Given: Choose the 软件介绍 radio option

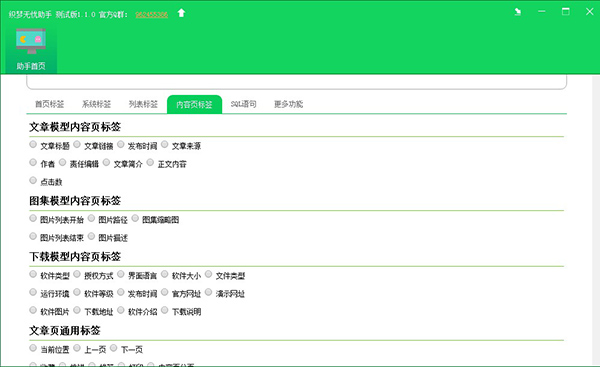Looking at the screenshot, I should (x=121, y=310).
